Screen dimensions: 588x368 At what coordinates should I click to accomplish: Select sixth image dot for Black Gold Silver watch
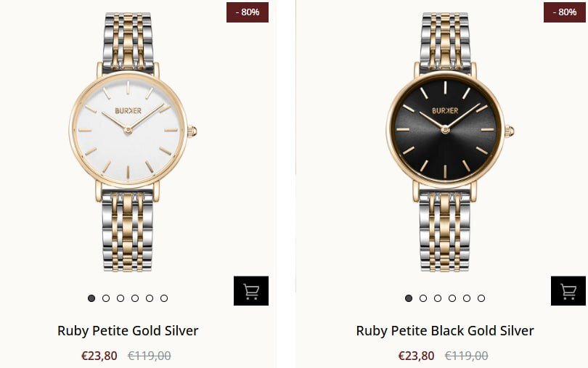tap(481, 298)
